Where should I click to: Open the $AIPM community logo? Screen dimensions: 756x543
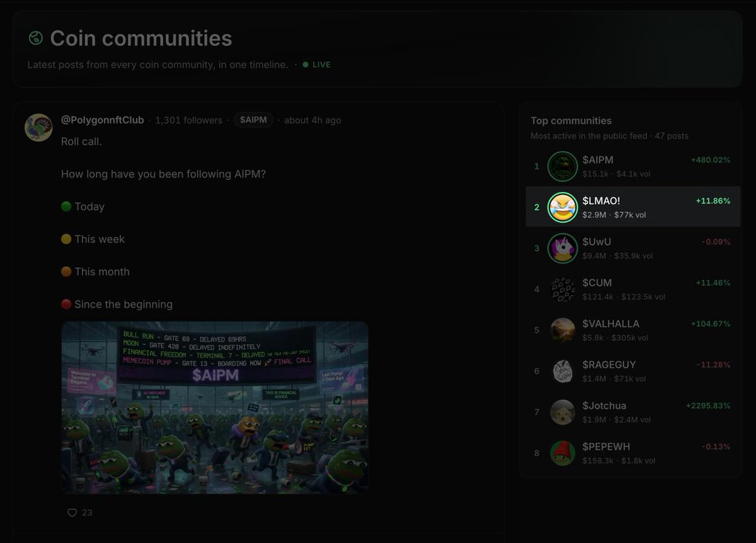[563, 166]
